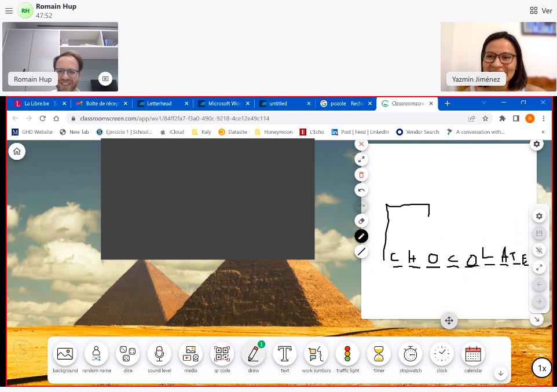Viewport: 557px width, 392px height.
Task: Open the GHD Website bookmark
Action: click(x=32, y=132)
